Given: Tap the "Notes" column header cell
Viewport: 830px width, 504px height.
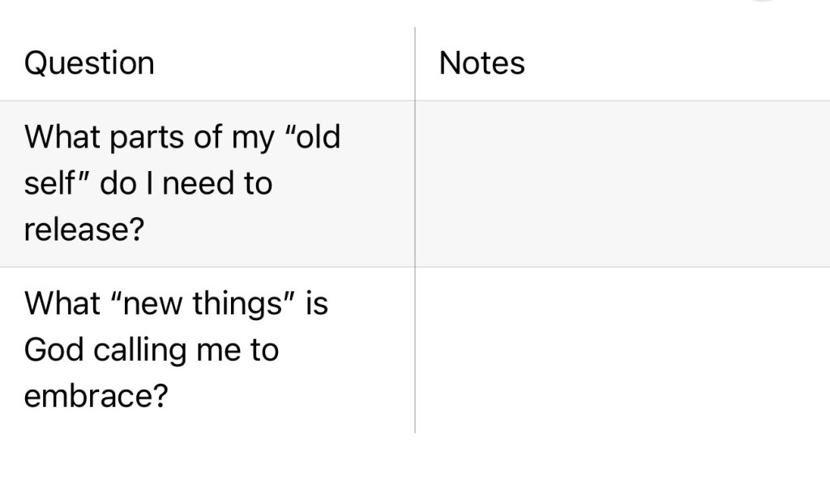Looking at the screenshot, I should (481, 63).
